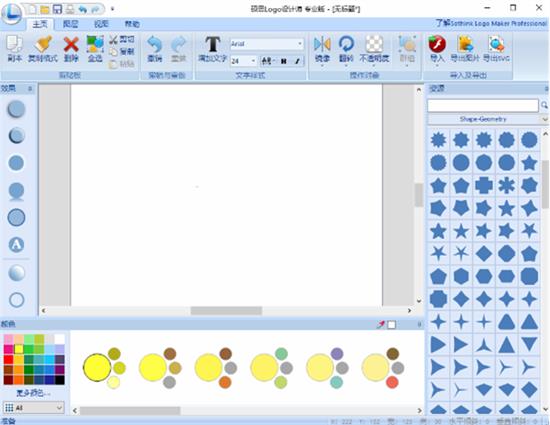The image size is (550, 425).
Task: Select the first yellow color scheme thumbnail
Action: [104, 368]
